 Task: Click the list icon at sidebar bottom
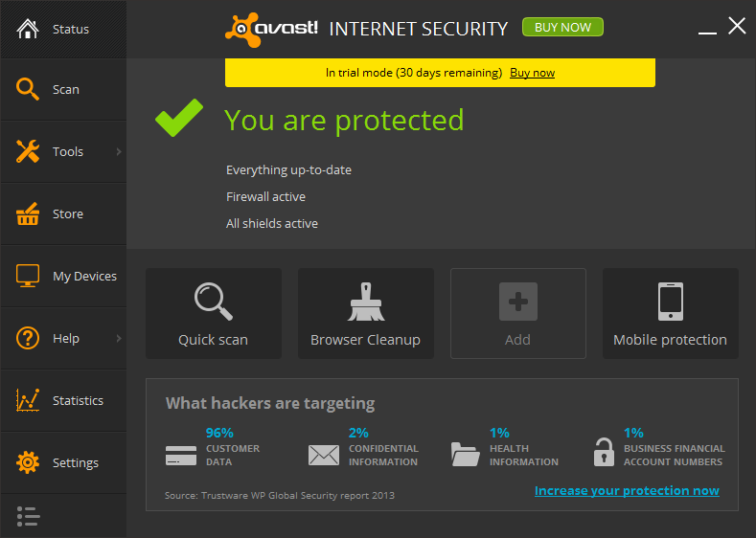[28, 517]
